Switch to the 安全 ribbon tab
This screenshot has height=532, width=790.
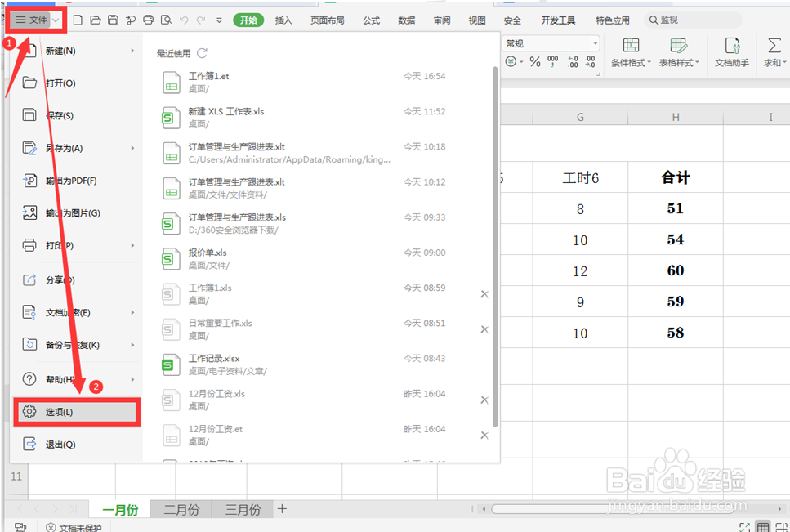pyautogui.click(x=512, y=20)
